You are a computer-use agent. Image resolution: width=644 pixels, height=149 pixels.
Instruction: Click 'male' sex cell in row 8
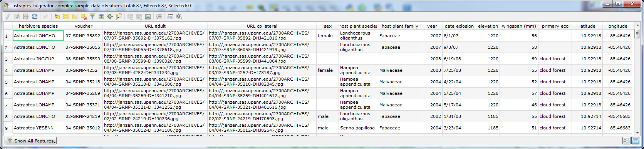[328, 116]
